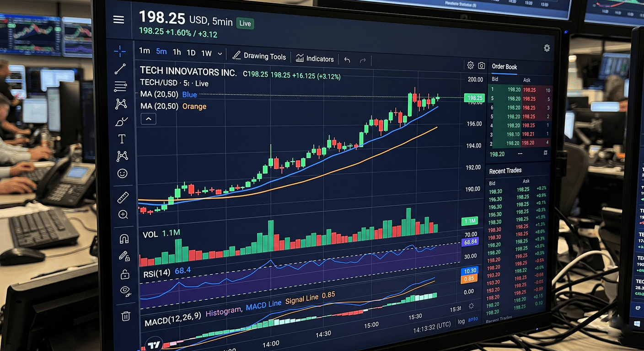
Task: Select the trend line drawing tool
Action: pos(120,69)
